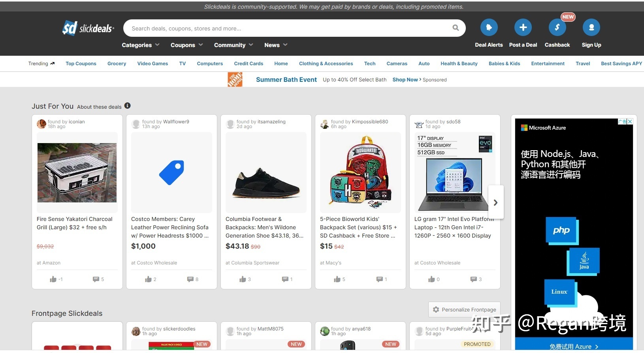Screen dimensions: 644x353
Task: Select Computers in trending bar
Action: pos(210,64)
